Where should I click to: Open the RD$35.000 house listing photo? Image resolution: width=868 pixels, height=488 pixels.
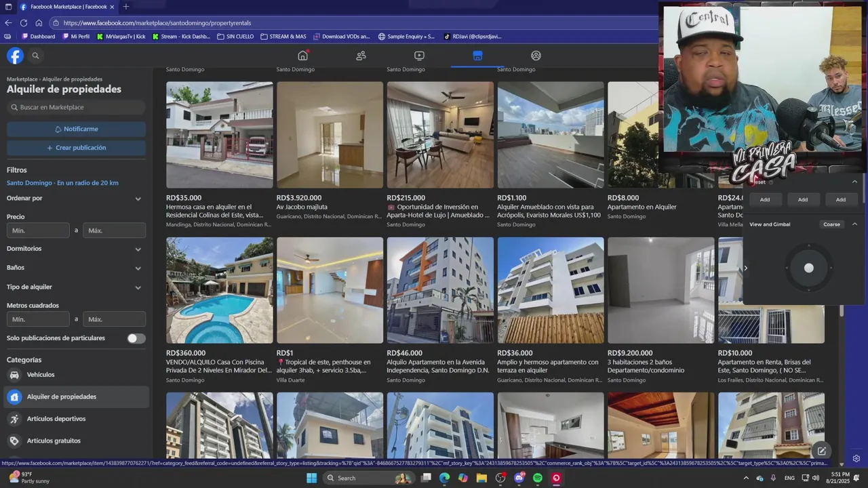coord(220,135)
